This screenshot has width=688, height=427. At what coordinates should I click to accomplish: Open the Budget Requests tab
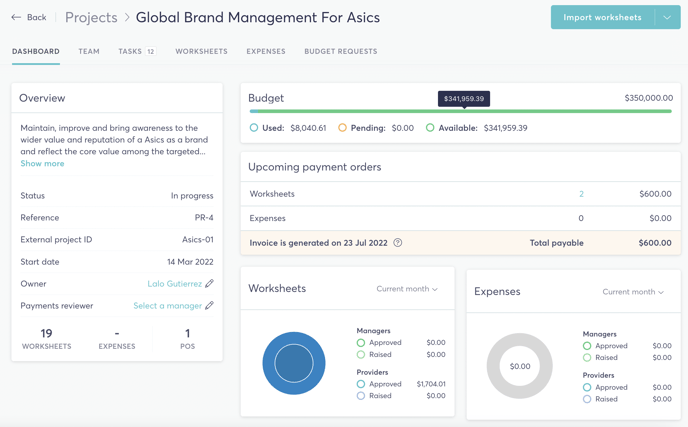click(341, 51)
